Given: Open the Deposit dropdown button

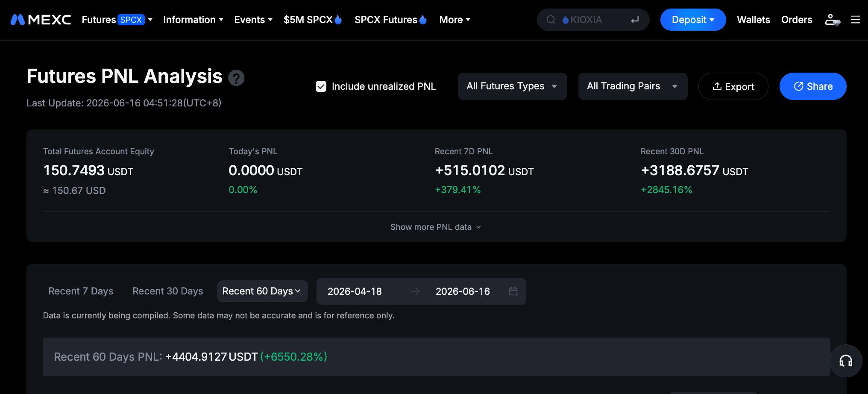Looking at the screenshot, I should pyautogui.click(x=693, y=20).
